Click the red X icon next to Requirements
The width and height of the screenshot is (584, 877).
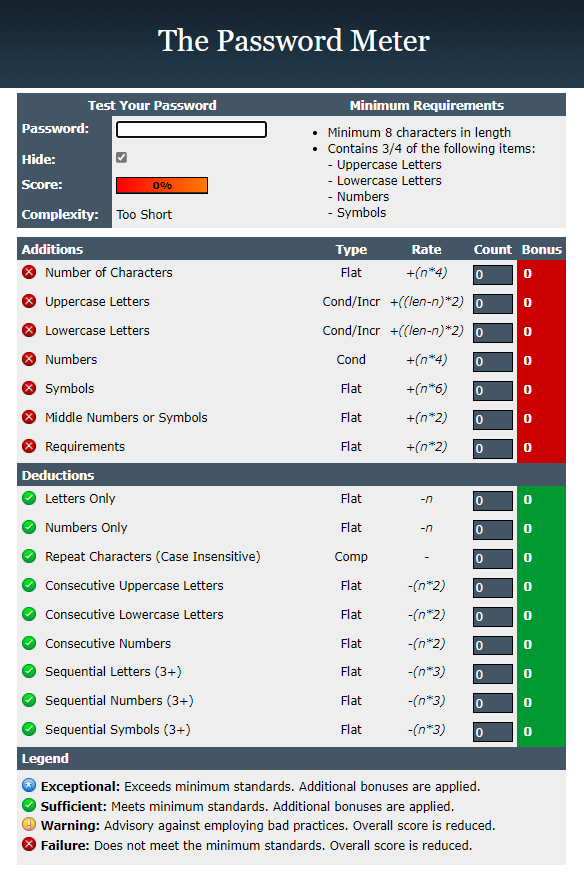[x=29, y=446]
